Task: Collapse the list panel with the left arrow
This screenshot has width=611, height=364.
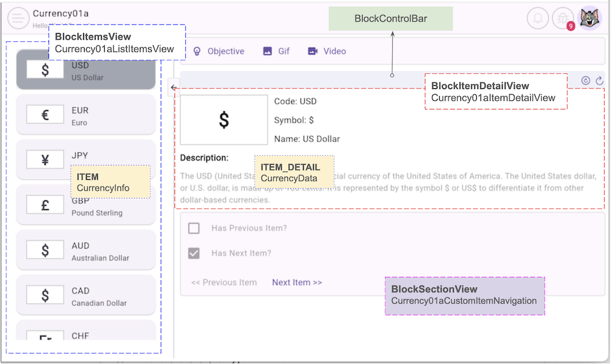Action: (x=174, y=88)
